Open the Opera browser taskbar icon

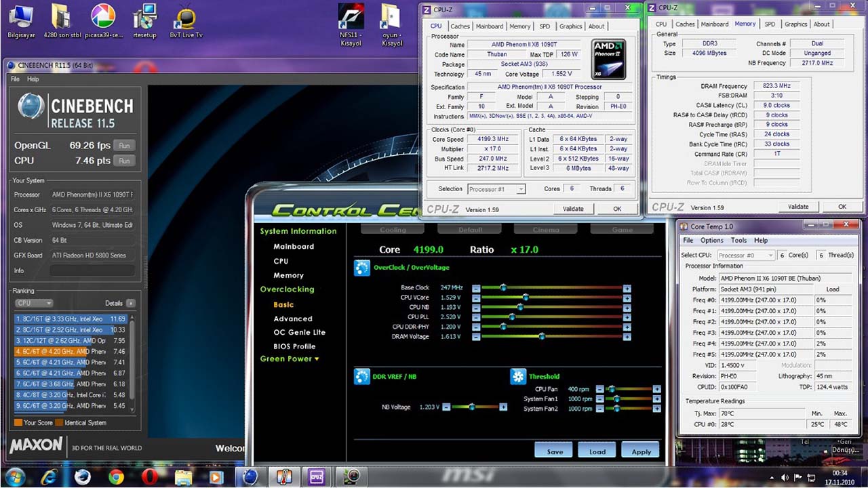[x=150, y=476]
